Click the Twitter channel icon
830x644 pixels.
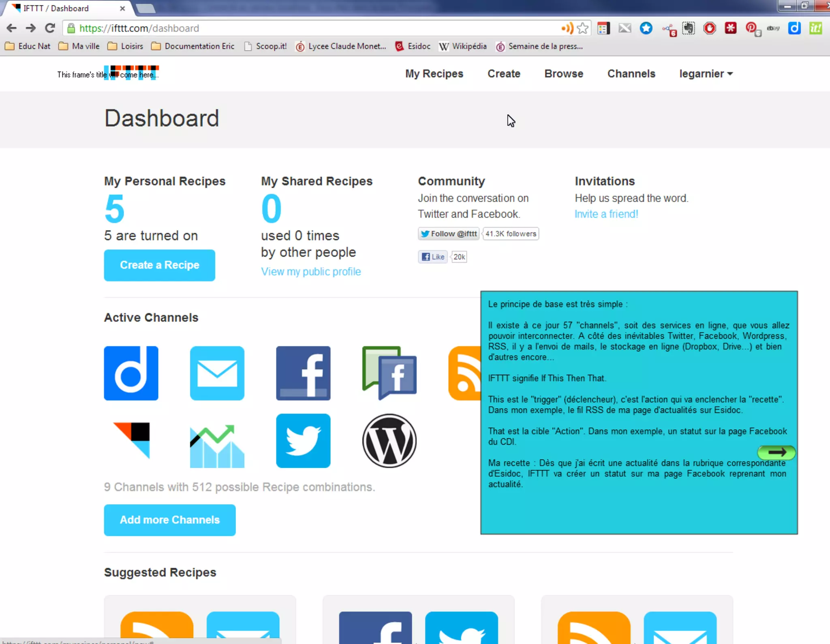[303, 441]
